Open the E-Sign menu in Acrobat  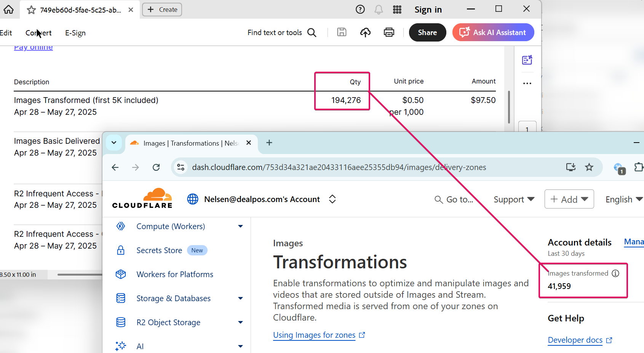[x=75, y=33]
